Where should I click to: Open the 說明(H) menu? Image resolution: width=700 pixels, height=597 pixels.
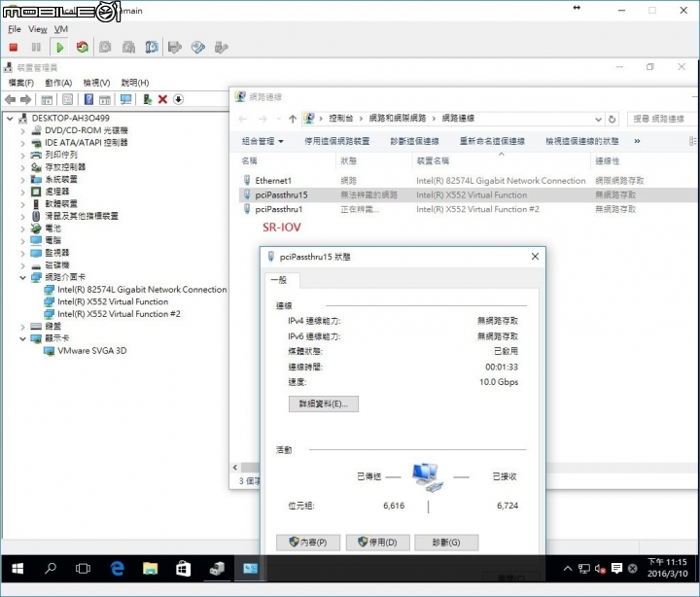point(135,83)
